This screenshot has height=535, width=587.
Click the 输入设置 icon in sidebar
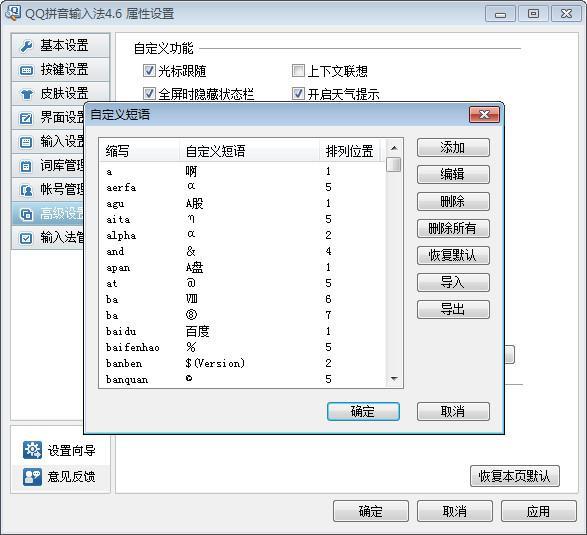click(26, 142)
